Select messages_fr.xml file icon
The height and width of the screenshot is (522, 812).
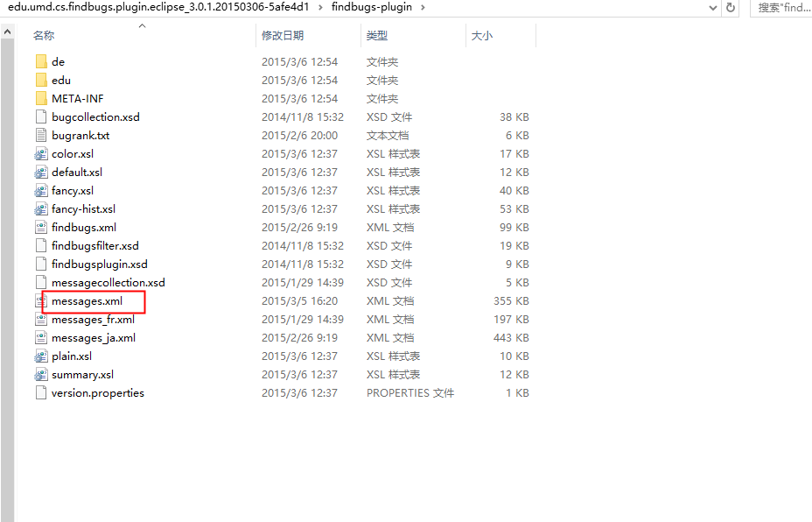41,320
